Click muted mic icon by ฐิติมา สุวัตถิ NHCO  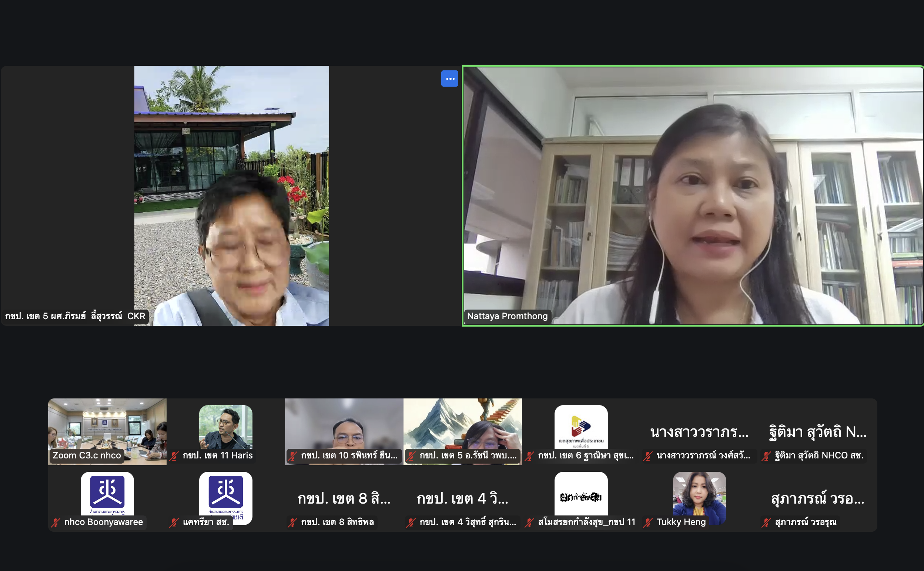766,456
